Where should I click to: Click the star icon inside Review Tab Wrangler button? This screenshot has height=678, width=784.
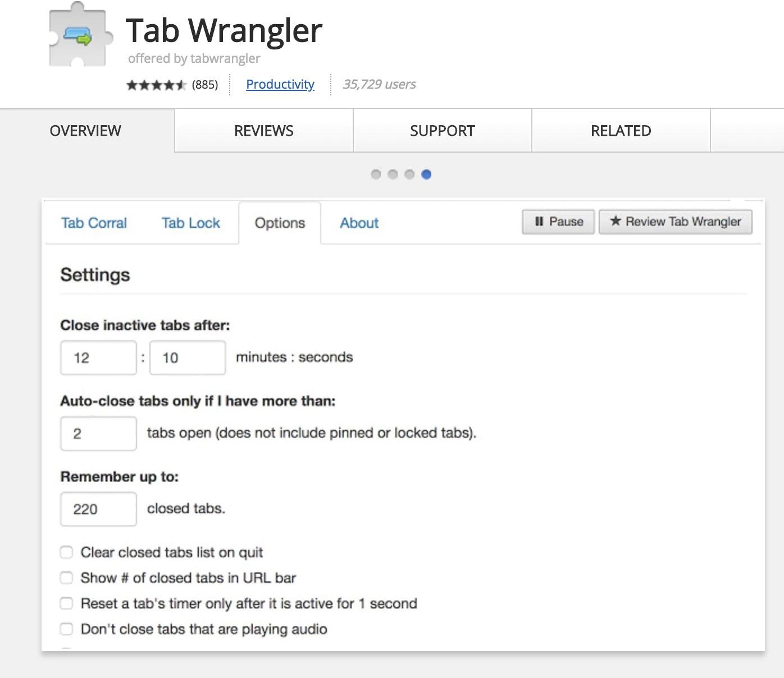pyautogui.click(x=616, y=221)
